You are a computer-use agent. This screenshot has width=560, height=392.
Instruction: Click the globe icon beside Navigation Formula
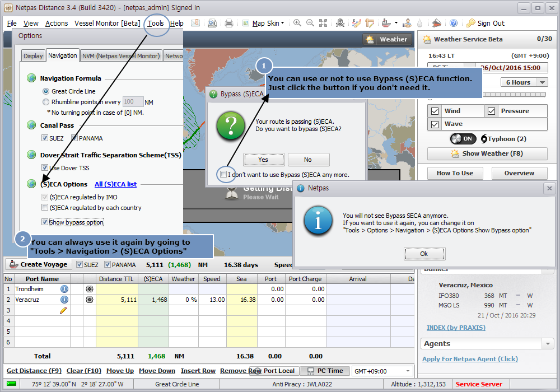click(31, 78)
